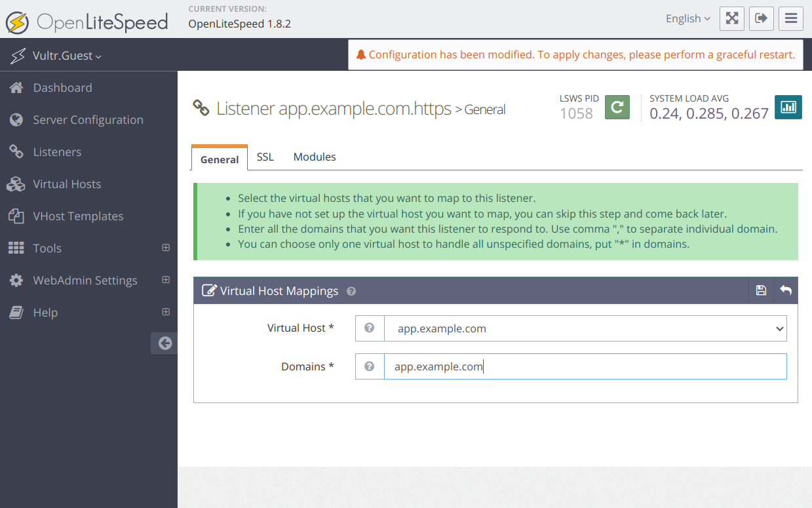Click help icon for Domains field
Viewport: 812px width, 508px height.
[370, 366]
